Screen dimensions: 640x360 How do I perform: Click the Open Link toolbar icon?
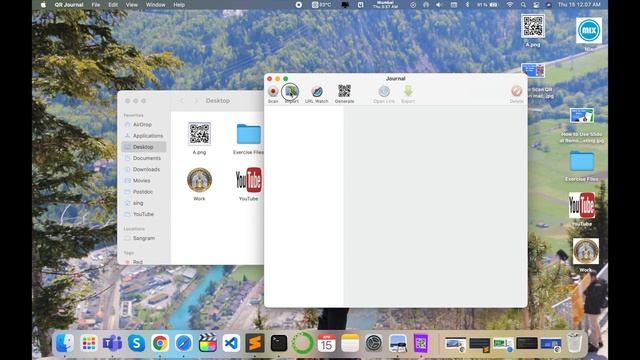pos(384,93)
